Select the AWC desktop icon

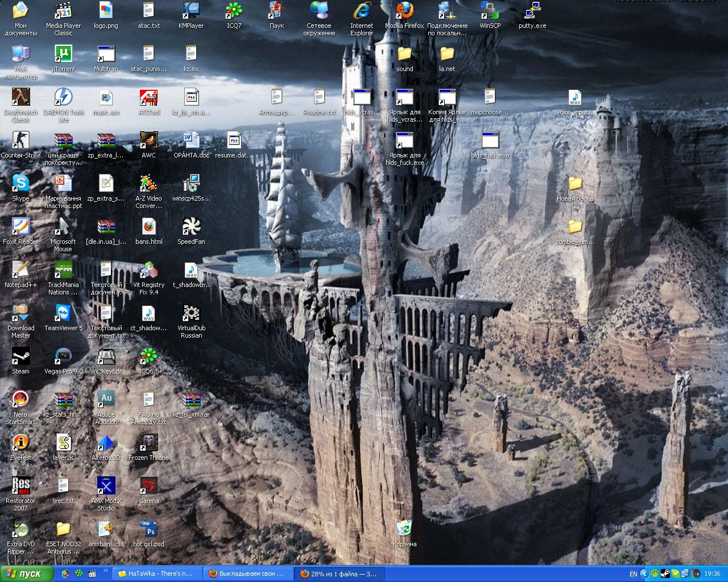[x=148, y=145]
